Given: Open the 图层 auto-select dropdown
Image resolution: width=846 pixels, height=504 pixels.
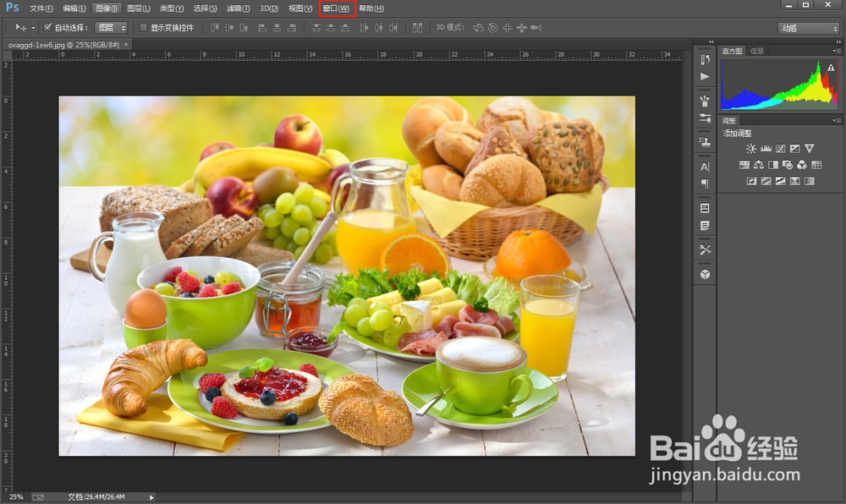Looking at the screenshot, I should (111, 28).
